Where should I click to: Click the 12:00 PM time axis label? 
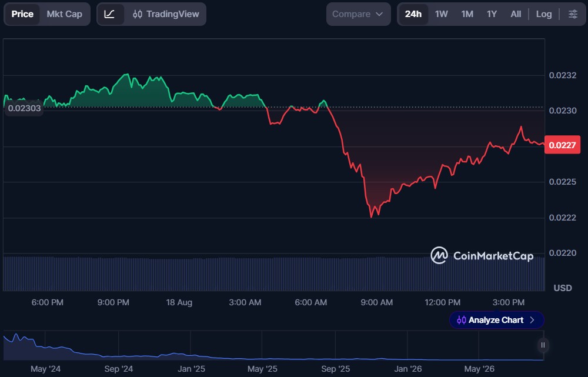point(443,302)
